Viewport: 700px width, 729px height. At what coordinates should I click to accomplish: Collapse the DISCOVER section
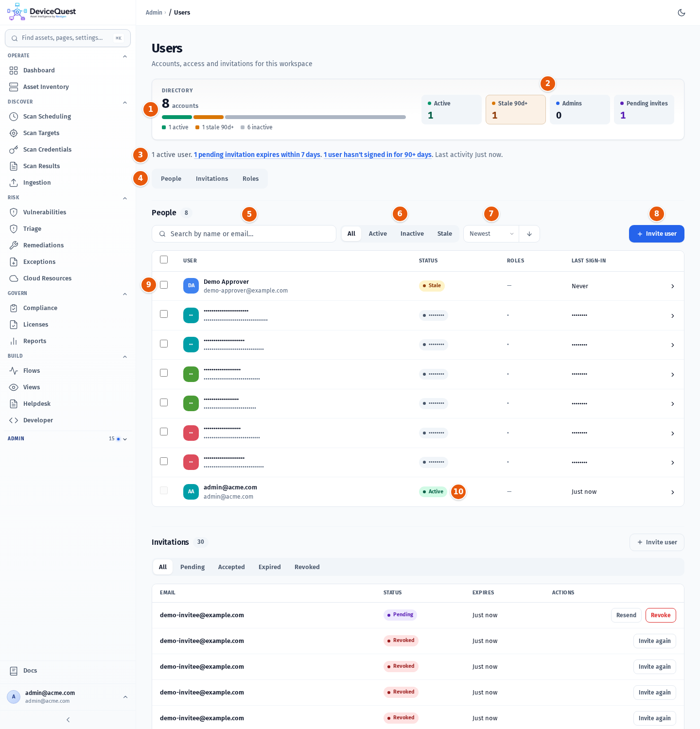[125, 103]
